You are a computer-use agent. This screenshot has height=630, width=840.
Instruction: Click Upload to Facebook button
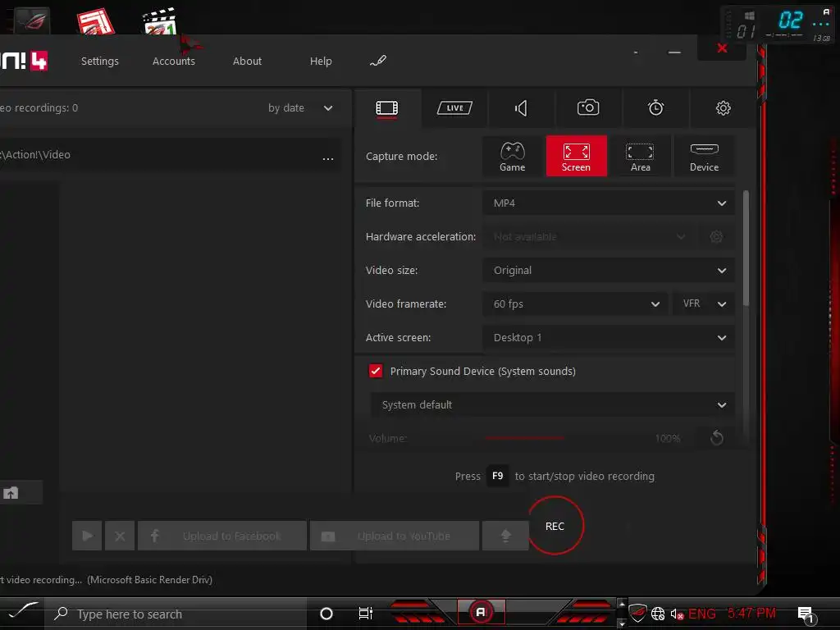coord(221,536)
